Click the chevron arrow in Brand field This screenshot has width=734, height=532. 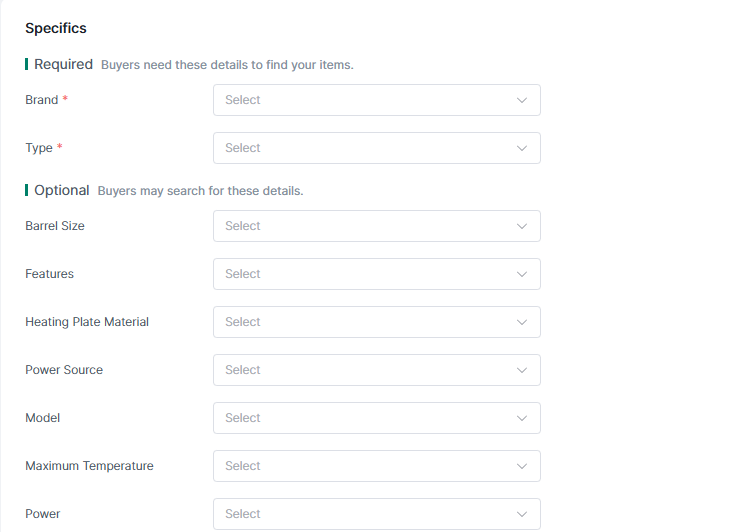point(521,100)
